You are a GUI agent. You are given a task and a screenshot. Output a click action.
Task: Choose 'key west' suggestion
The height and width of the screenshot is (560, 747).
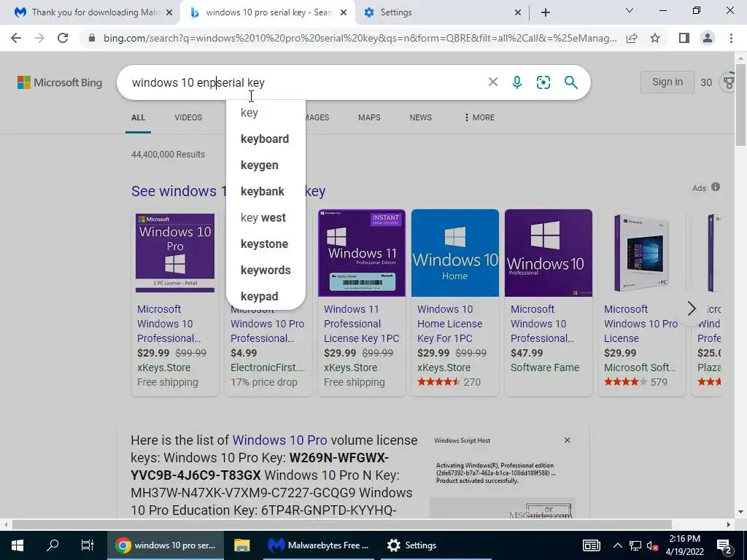(x=266, y=217)
